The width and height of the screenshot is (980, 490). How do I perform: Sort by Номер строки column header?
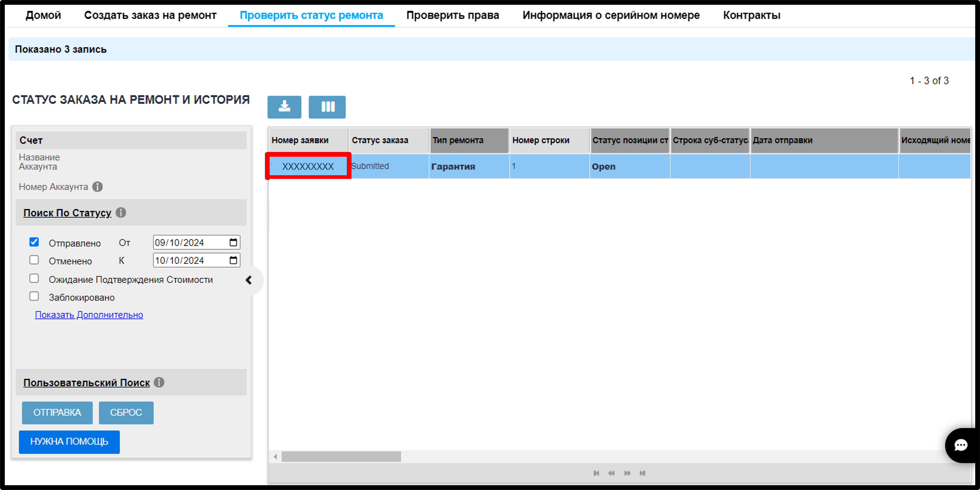(x=549, y=140)
